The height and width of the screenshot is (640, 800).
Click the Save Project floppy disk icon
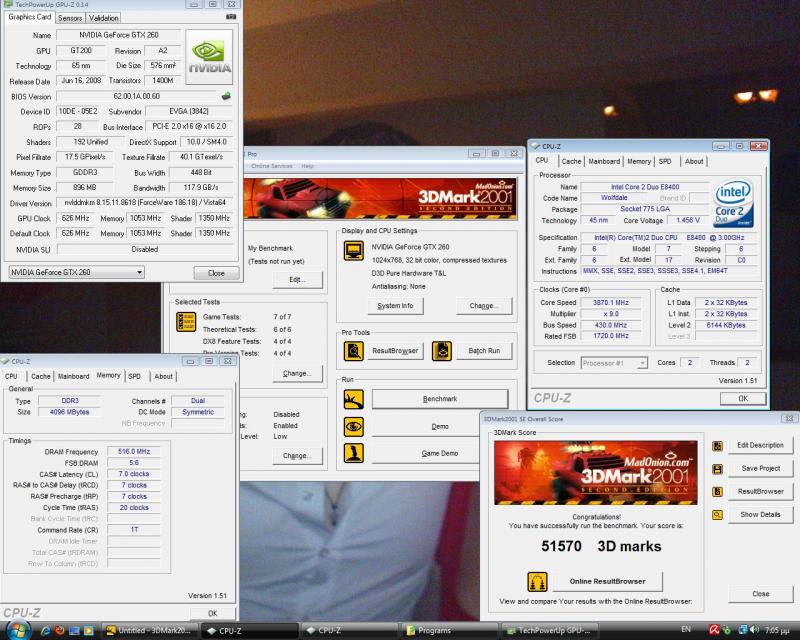pos(717,469)
